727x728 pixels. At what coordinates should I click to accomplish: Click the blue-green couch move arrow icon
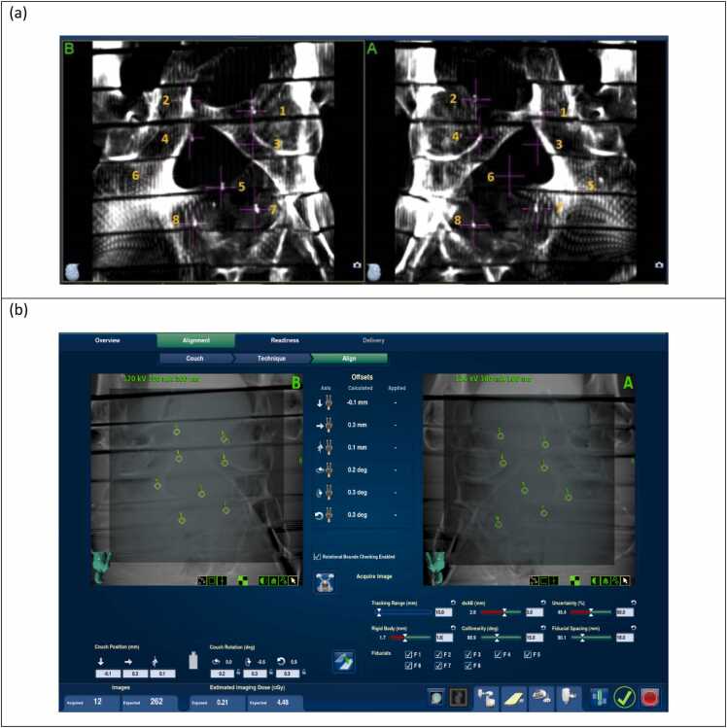click(x=344, y=662)
